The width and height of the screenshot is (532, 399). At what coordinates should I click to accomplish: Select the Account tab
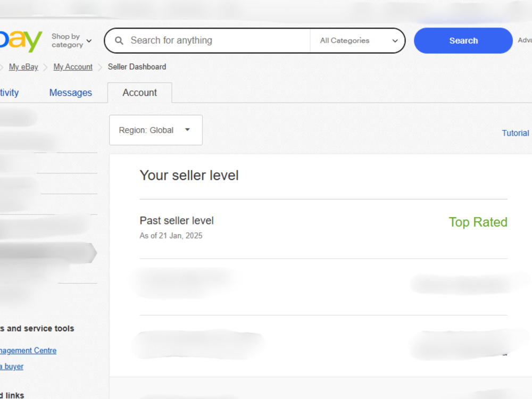(140, 93)
